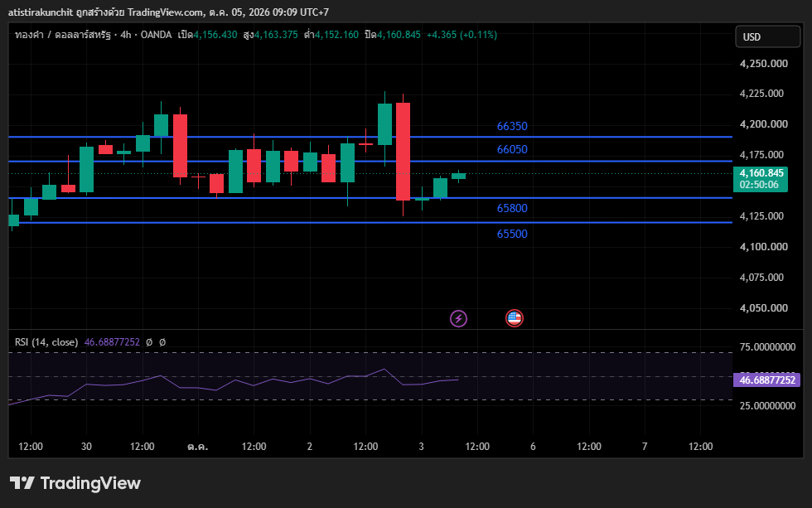Click the low value 4,152.160
Image resolution: width=812 pixels, height=508 pixels.
coord(336,35)
